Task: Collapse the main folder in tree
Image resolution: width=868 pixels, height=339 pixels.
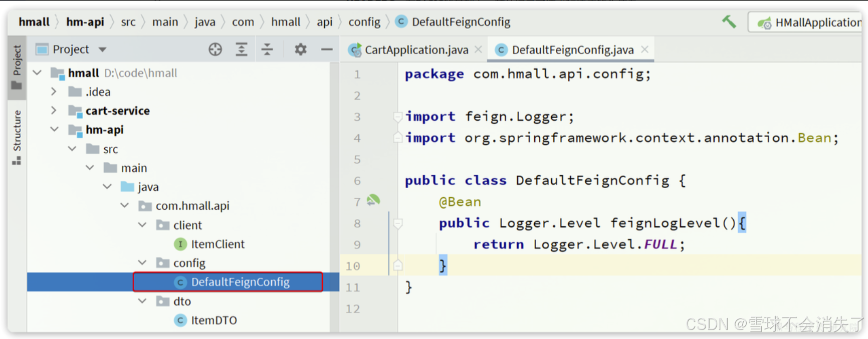Action: pos(90,167)
